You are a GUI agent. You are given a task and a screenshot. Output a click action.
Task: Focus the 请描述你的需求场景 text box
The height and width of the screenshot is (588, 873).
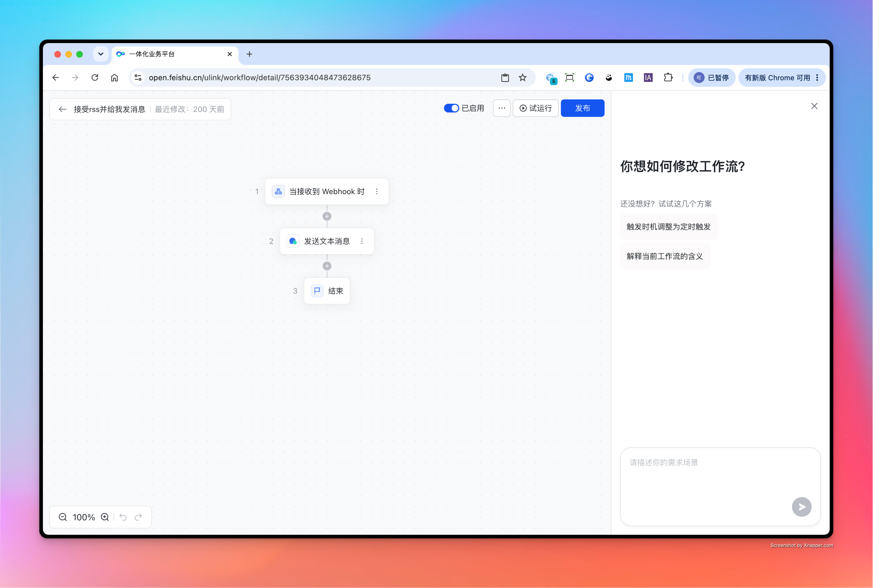point(720,486)
